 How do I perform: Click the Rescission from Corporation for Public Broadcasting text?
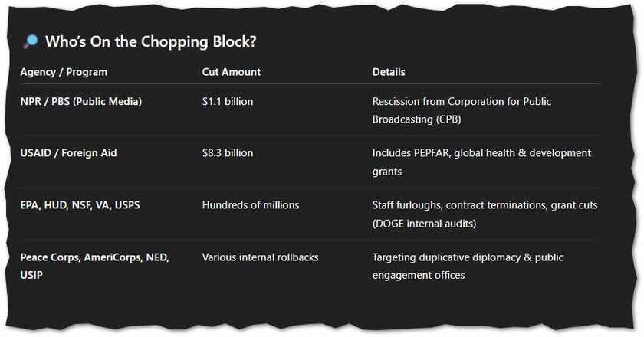(462, 110)
